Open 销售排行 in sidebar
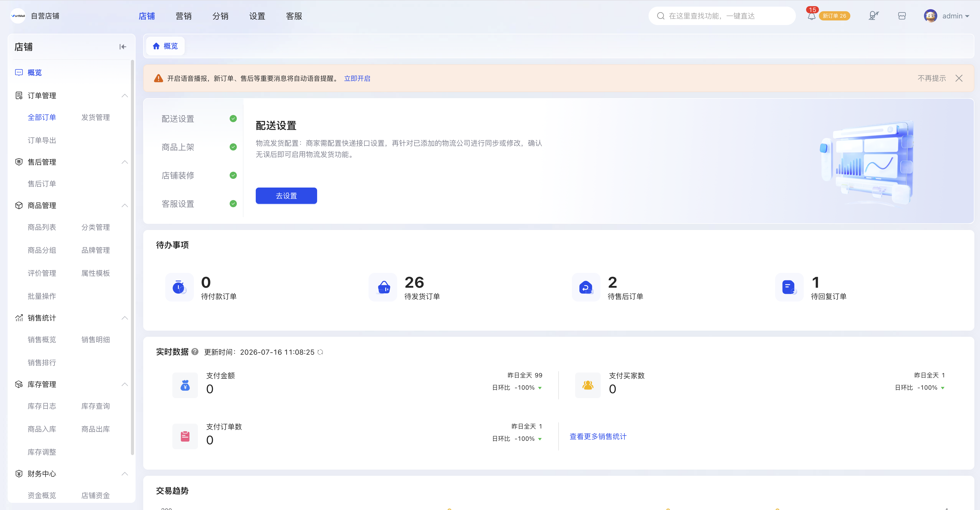 (42, 363)
